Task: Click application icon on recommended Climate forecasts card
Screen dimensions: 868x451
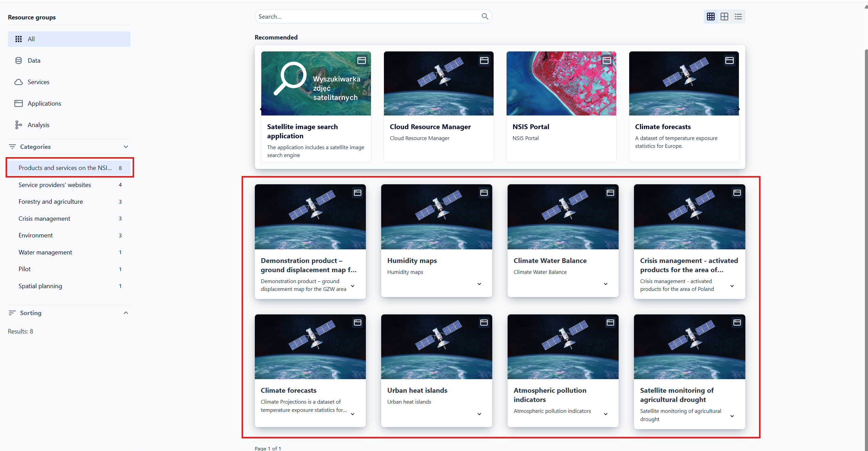Action: 729,61
